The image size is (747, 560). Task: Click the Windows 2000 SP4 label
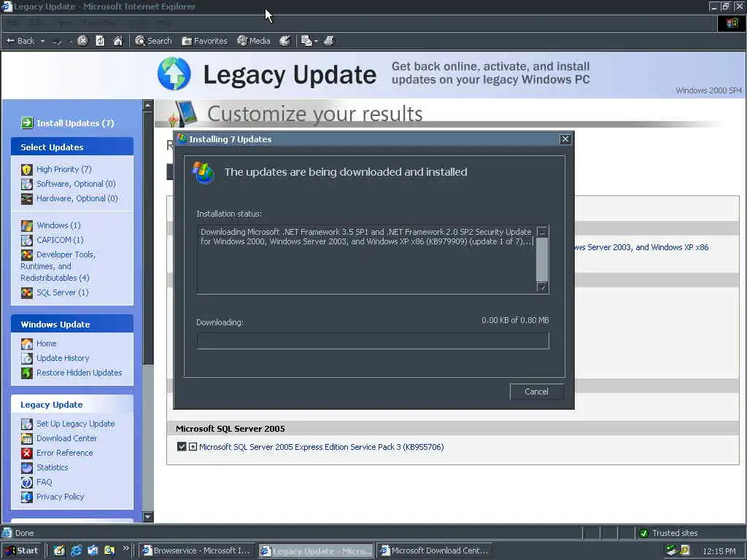[708, 90]
